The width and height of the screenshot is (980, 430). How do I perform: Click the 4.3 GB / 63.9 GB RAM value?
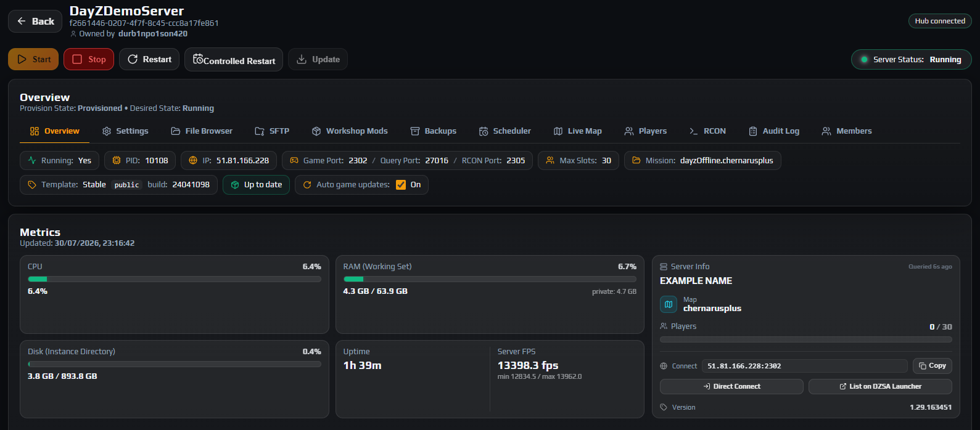(x=376, y=291)
